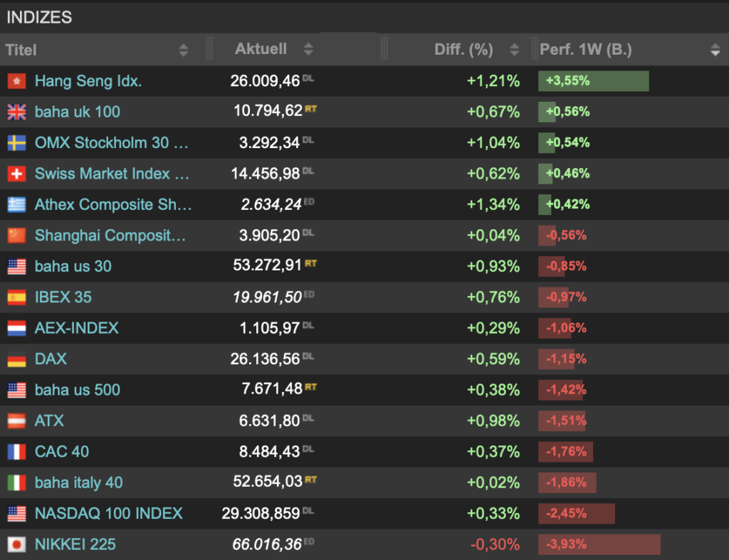Sort by Perf. 1W column arrows
729x560 pixels.
715,50
